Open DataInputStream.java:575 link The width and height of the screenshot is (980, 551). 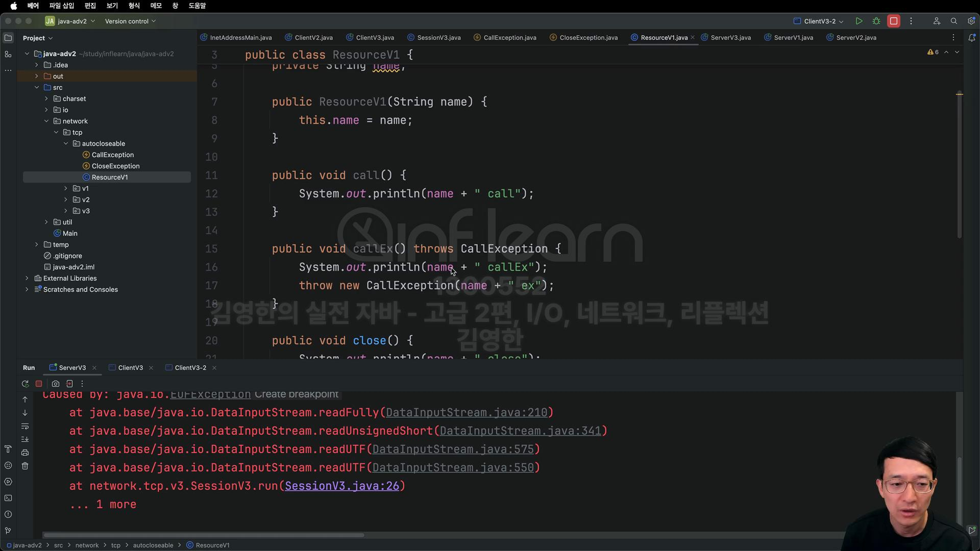click(x=453, y=449)
